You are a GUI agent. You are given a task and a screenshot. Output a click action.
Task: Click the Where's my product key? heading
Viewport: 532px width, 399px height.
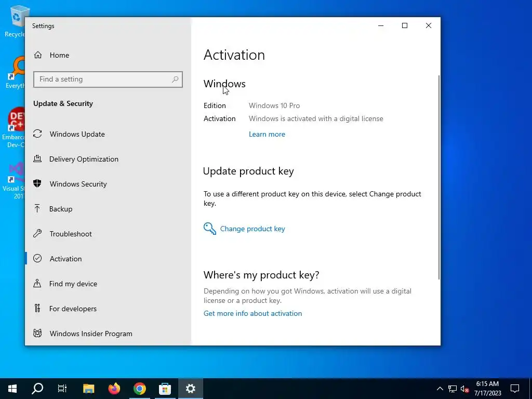tap(261, 274)
